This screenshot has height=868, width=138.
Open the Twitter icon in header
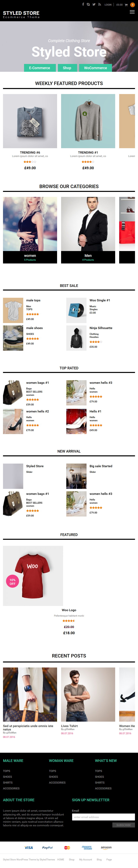pyautogui.click(x=94, y=4)
